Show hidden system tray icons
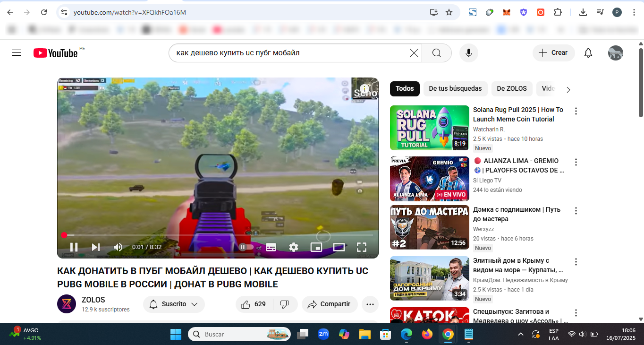 tap(521, 334)
